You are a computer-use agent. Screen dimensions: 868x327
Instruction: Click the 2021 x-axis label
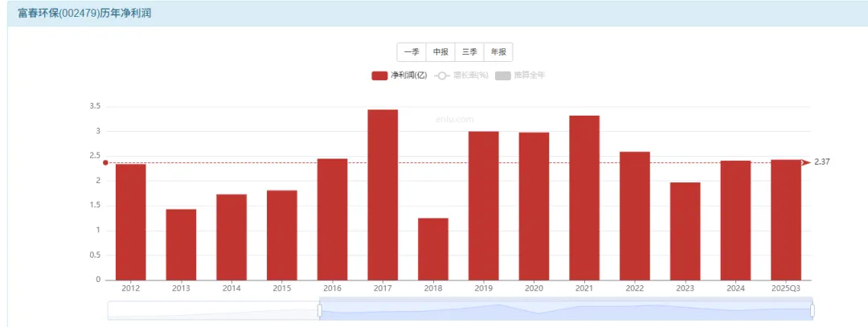coord(584,288)
